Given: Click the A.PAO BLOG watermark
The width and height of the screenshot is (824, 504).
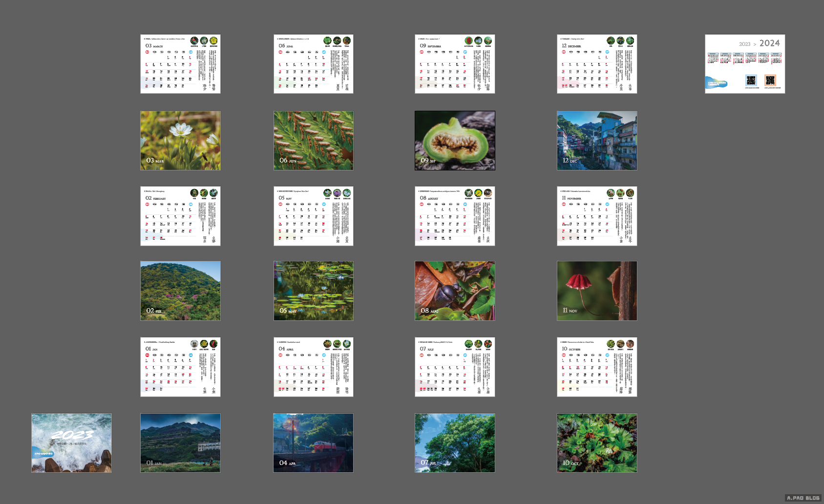Looking at the screenshot, I should (803, 498).
